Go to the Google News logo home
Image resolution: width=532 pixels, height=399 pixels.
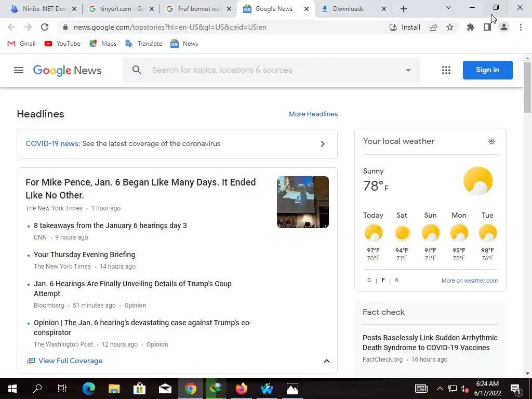(67, 70)
